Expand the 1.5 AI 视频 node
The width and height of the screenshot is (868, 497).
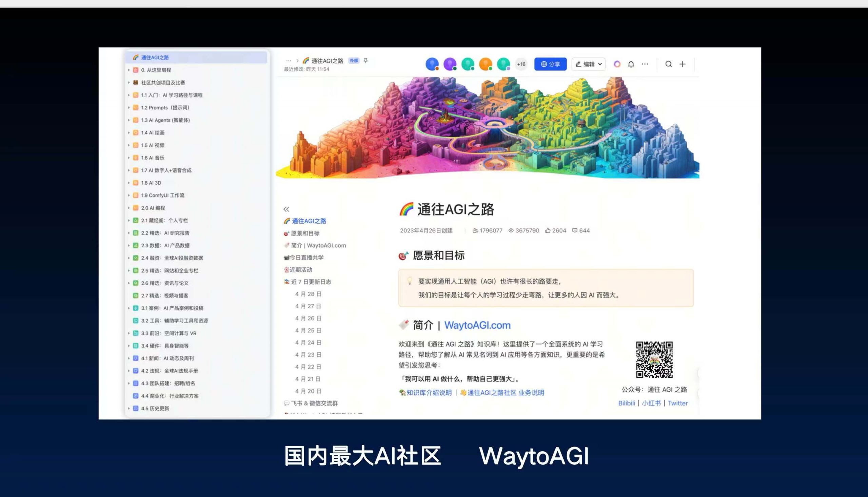coord(129,145)
